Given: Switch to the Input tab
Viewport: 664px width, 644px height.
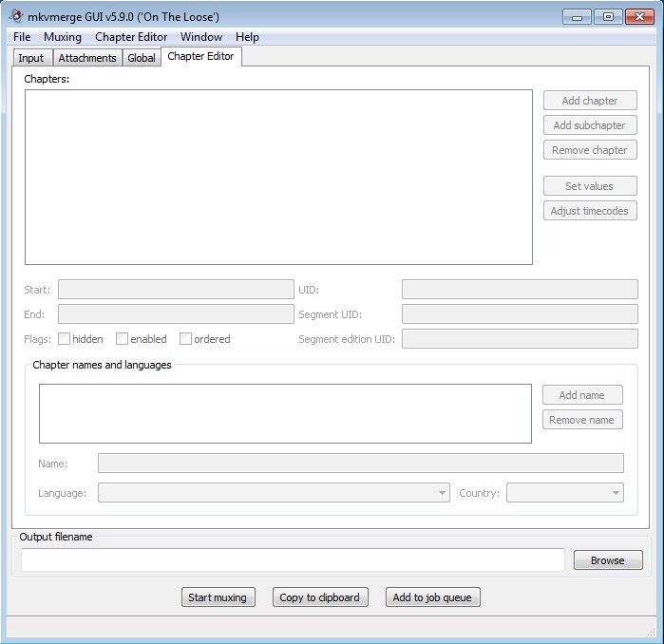Looking at the screenshot, I should 31,58.
